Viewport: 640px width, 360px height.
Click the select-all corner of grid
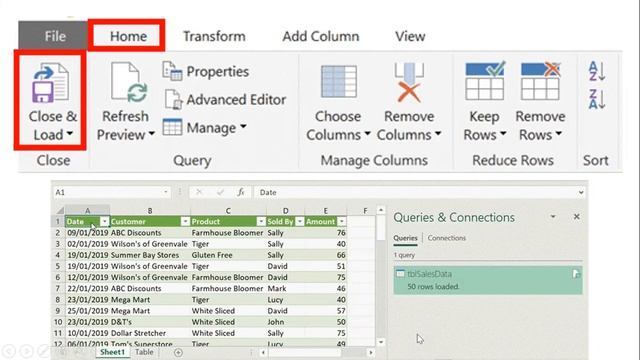60,211
